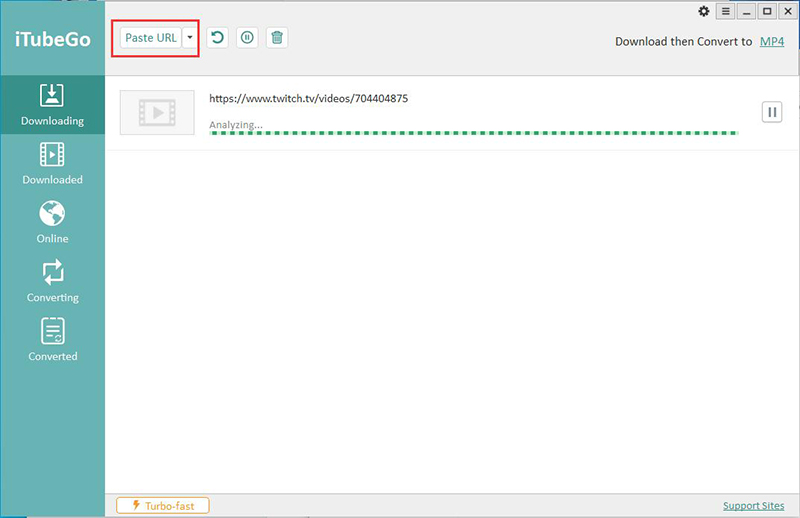Open the hamburger menu icon
The height and width of the screenshot is (518, 800).
[726, 11]
